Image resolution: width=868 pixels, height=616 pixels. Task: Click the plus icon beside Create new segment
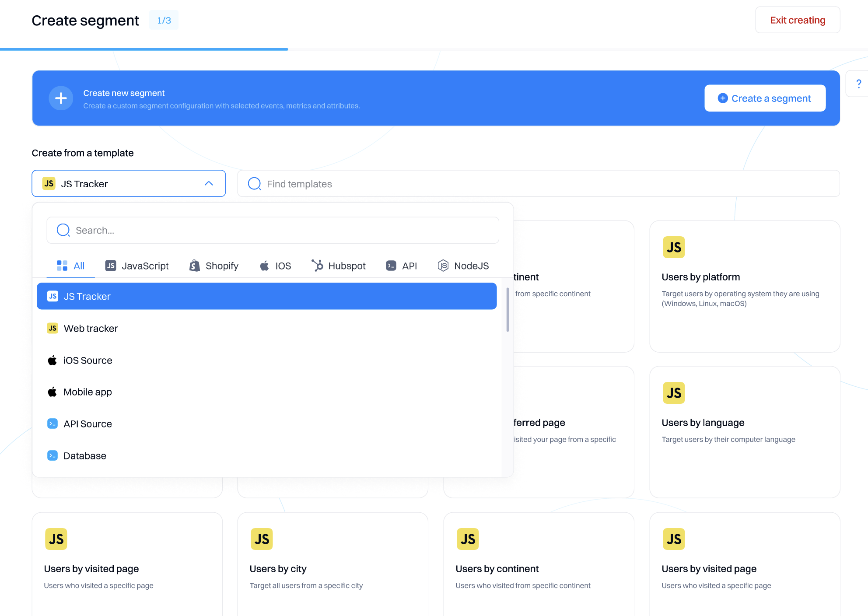(61, 98)
